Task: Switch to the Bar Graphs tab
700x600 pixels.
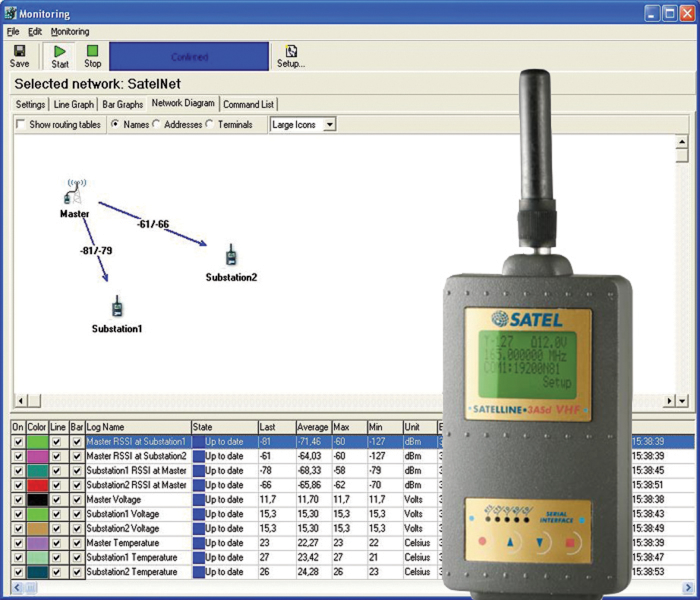Action: (x=122, y=104)
